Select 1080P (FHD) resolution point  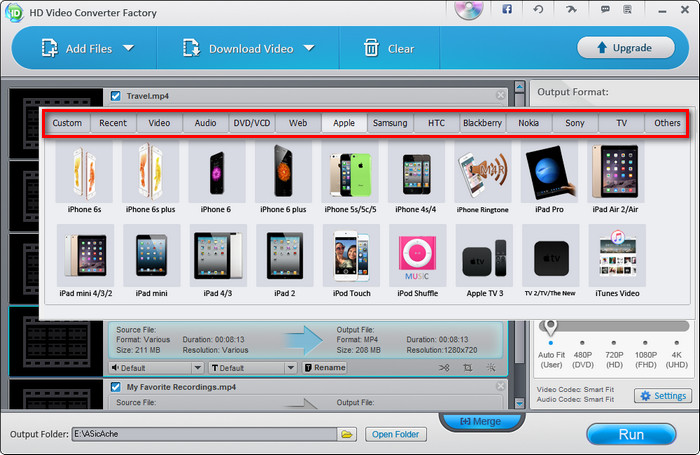click(x=645, y=343)
